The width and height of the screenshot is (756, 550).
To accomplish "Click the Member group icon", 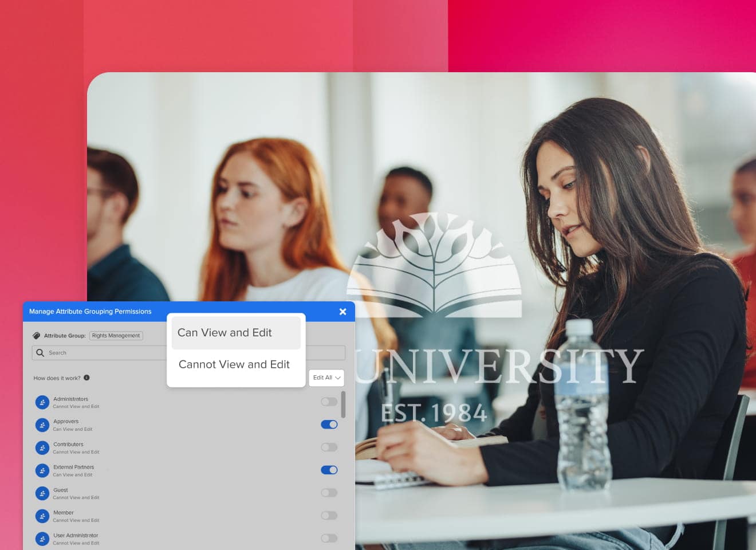I will point(42,516).
